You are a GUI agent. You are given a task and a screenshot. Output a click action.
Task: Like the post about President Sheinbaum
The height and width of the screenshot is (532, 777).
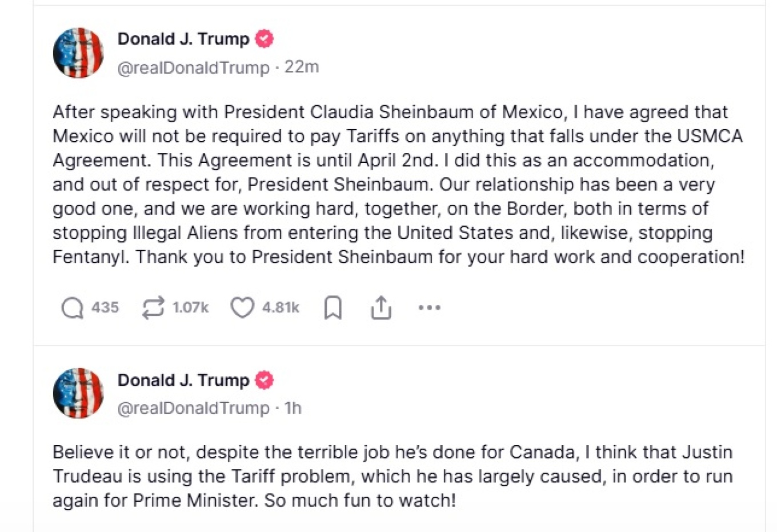click(242, 308)
